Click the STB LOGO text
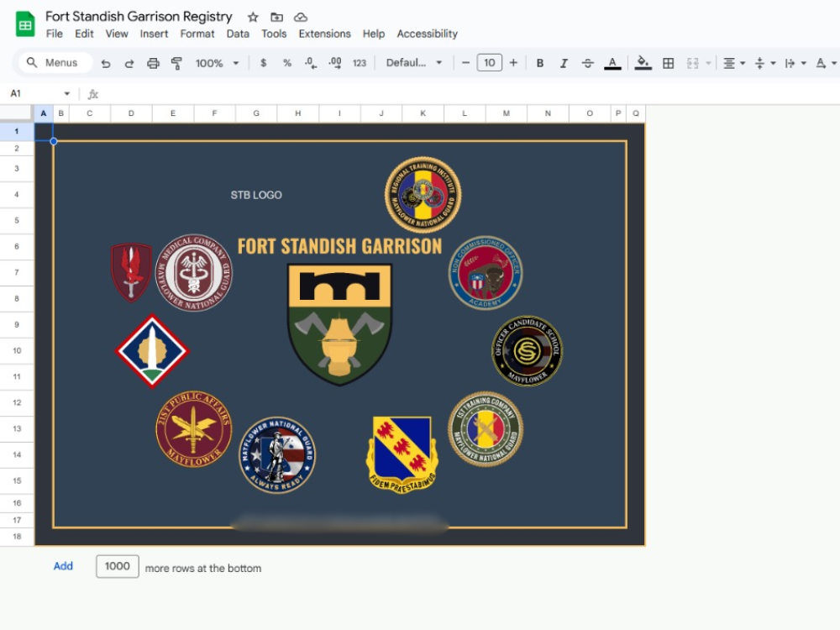 (256, 195)
